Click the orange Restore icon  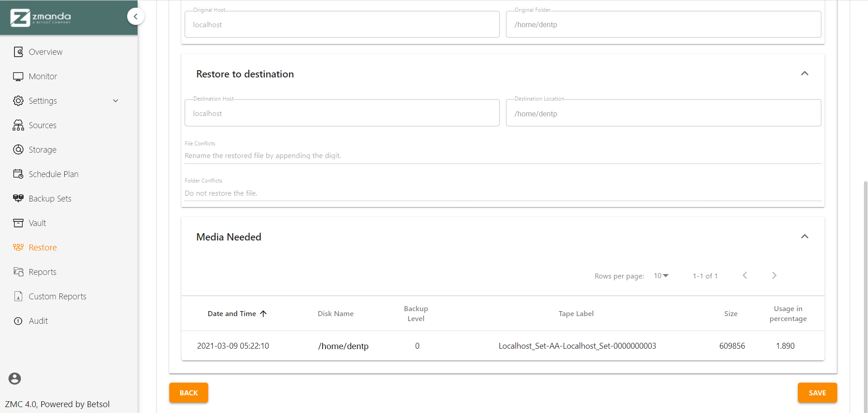18,247
